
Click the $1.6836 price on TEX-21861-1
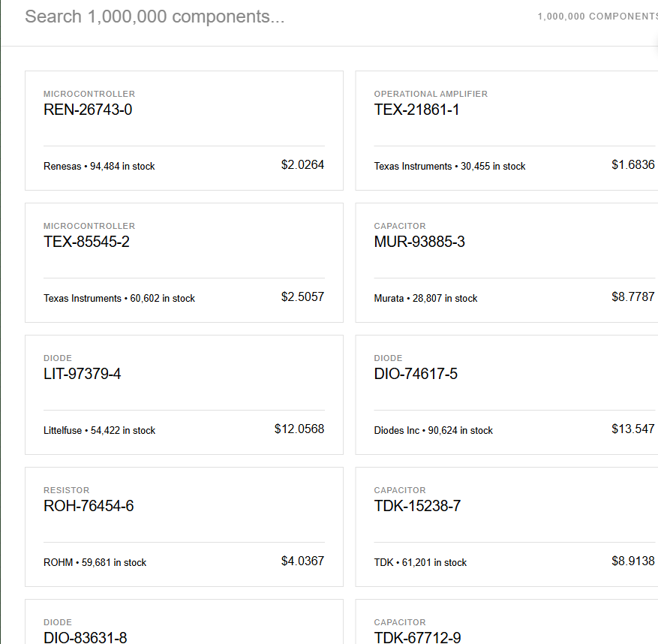[633, 164]
